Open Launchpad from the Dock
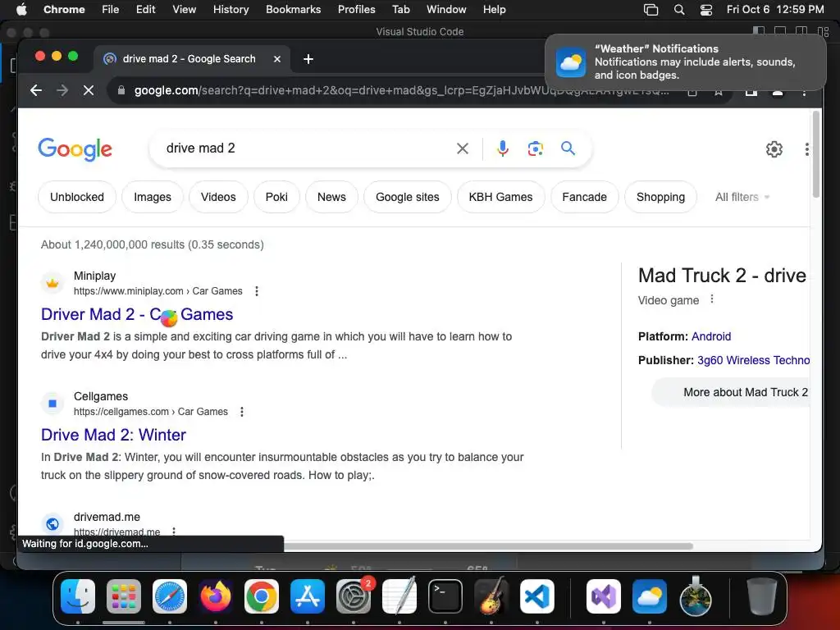The width and height of the screenshot is (840, 630). point(124,596)
